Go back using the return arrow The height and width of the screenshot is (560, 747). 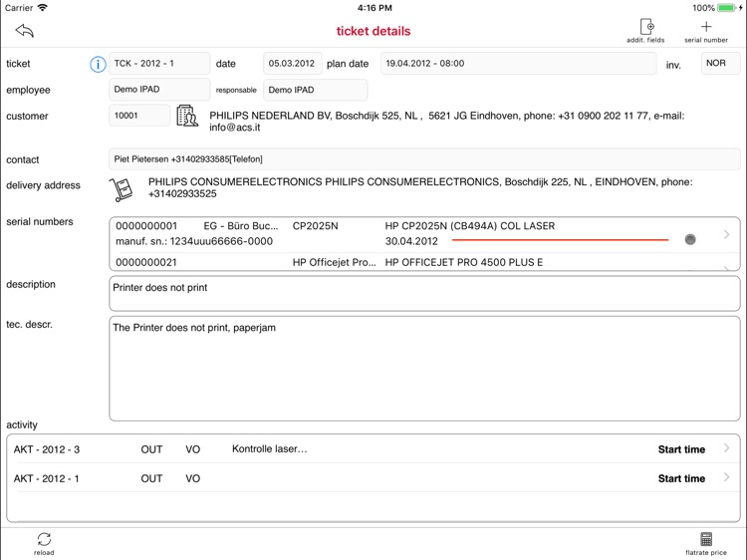[x=24, y=31]
